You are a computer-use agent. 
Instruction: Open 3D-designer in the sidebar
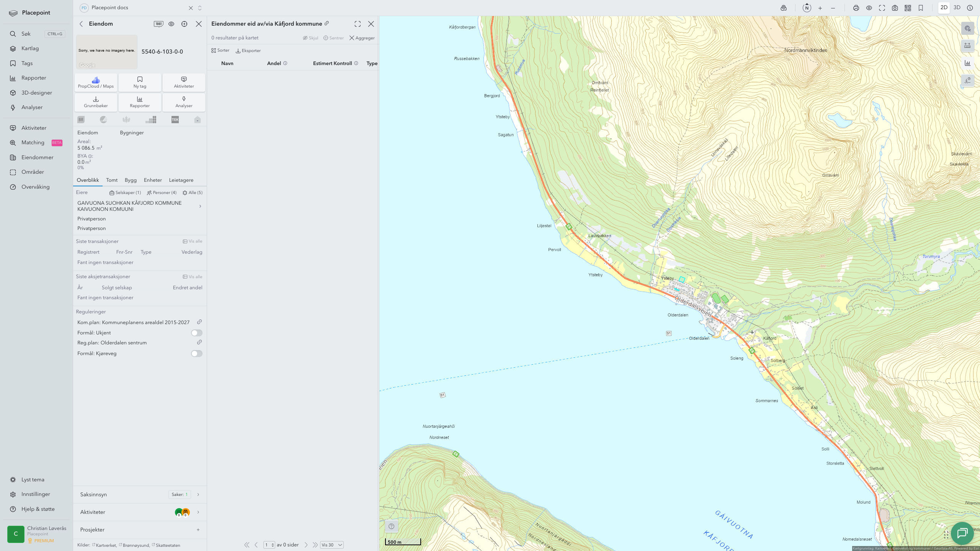click(x=36, y=93)
